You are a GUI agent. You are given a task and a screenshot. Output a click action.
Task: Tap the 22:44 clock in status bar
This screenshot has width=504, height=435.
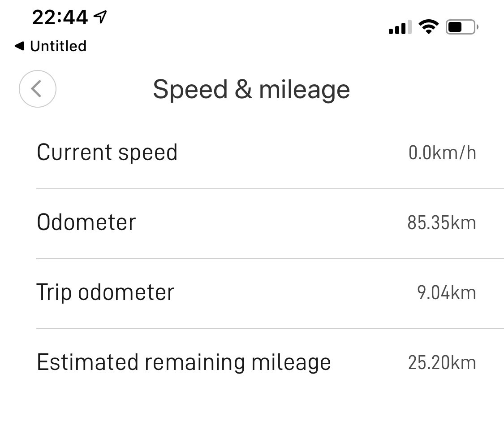click(60, 17)
